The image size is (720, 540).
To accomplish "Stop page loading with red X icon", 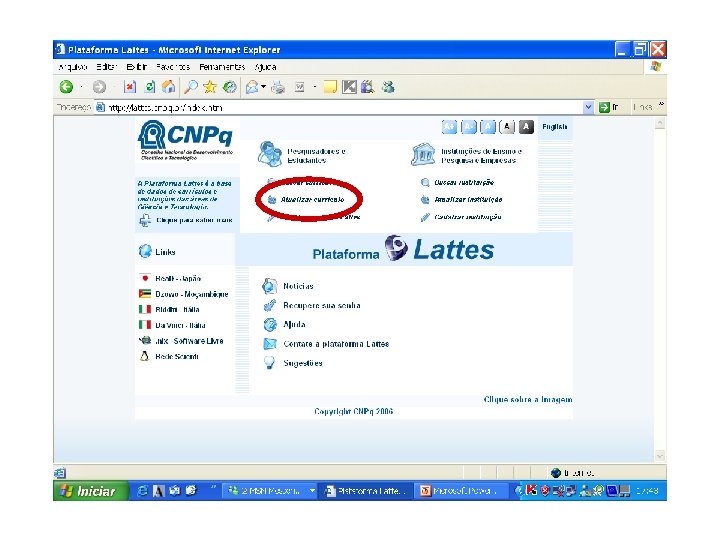I will click(130, 87).
